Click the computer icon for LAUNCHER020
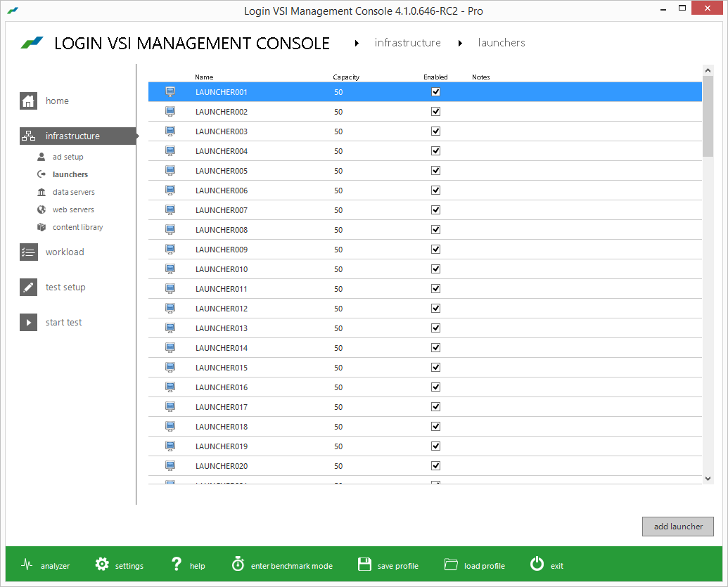728x587 pixels. tap(170, 465)
